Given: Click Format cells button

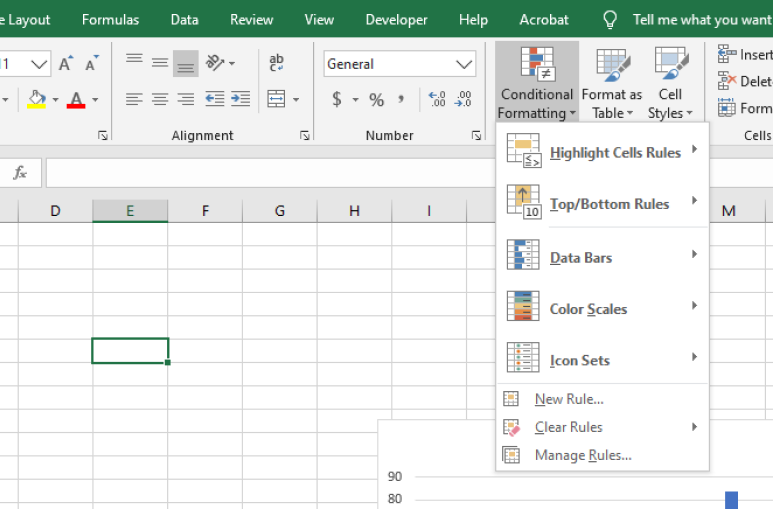Looking at the screenshot, I should pos(744,108).
